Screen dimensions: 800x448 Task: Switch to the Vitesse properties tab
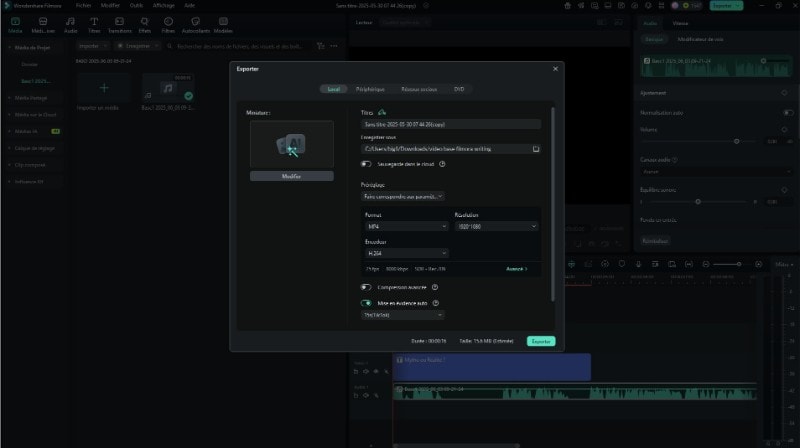click(680, 23)
